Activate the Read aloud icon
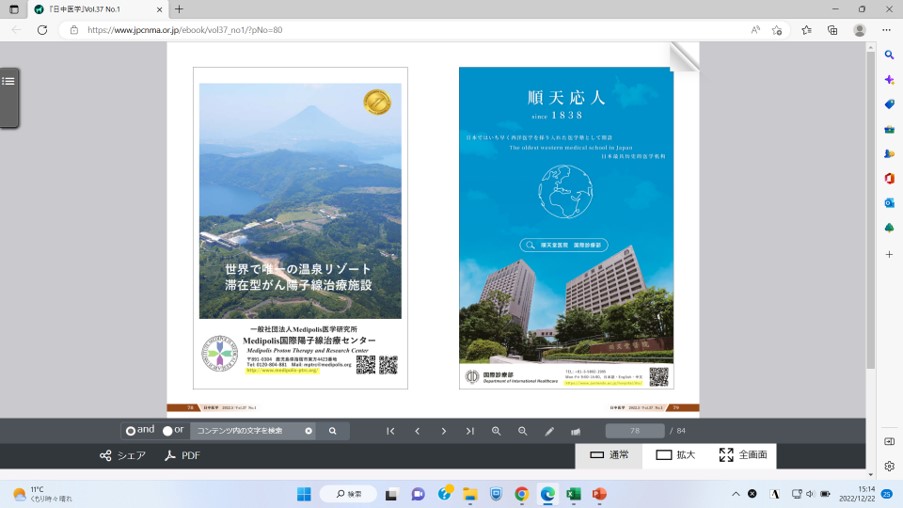 click(755, 30)
